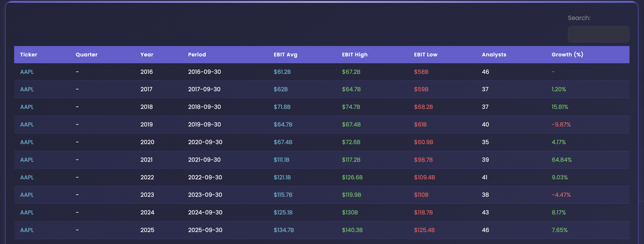Viewport: 644px width, 244px height.
Task: Click analysts count 43
Action: pos(486,213)
